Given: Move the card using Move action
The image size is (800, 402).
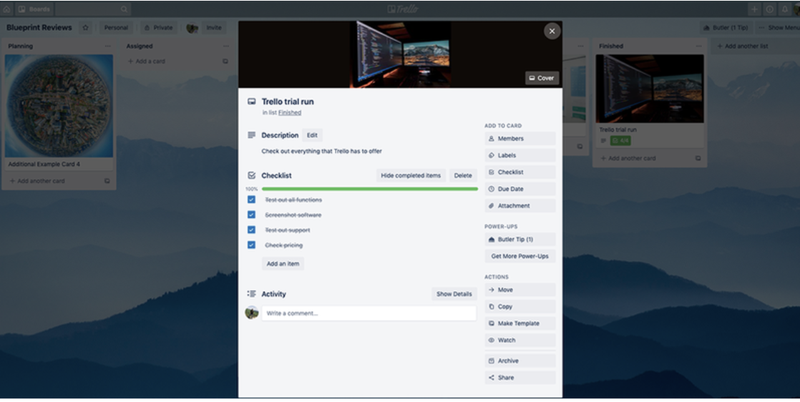Looking at the screenshot, I should click(520, 290).
